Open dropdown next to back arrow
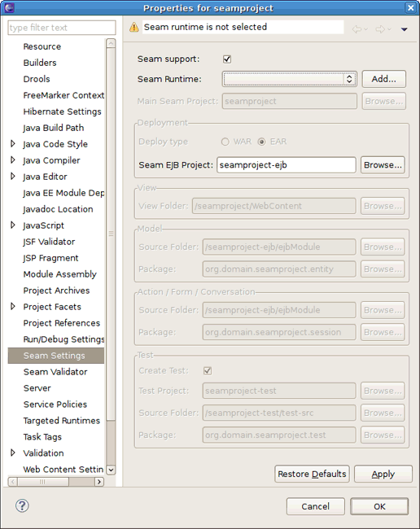This screenshot has width=420, height=529. click(x=365, y=29)
